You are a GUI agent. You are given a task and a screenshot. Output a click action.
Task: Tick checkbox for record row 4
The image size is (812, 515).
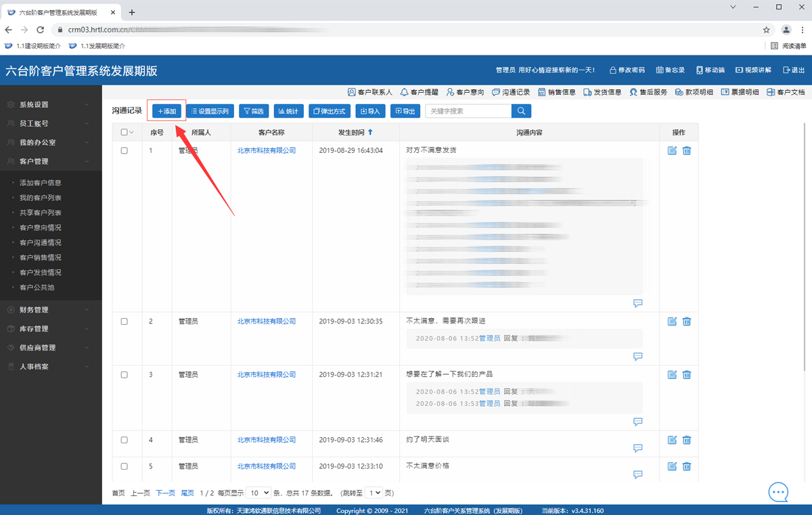[x=125, y=440]
